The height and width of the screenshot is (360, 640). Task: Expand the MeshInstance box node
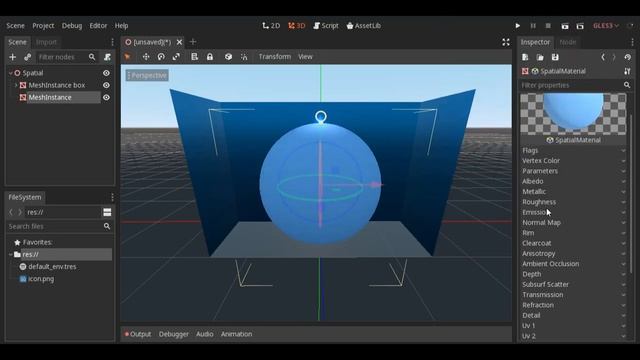tap(16, 85)
